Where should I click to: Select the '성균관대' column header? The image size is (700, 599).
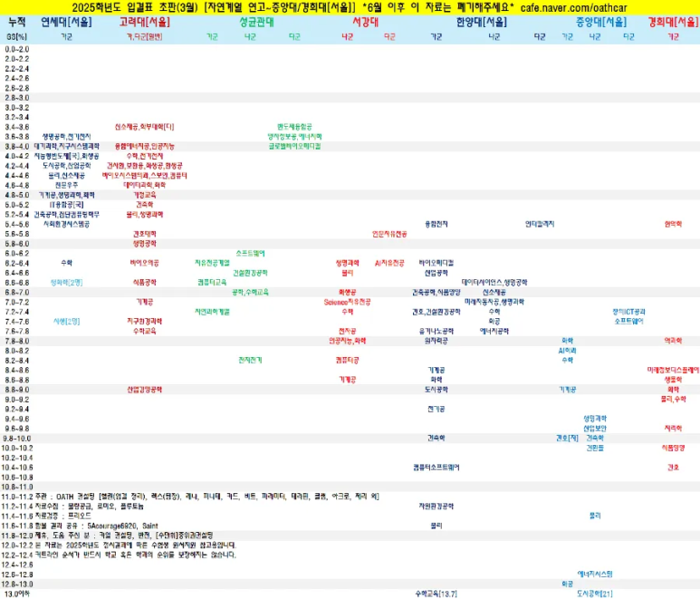click(256, 22)
